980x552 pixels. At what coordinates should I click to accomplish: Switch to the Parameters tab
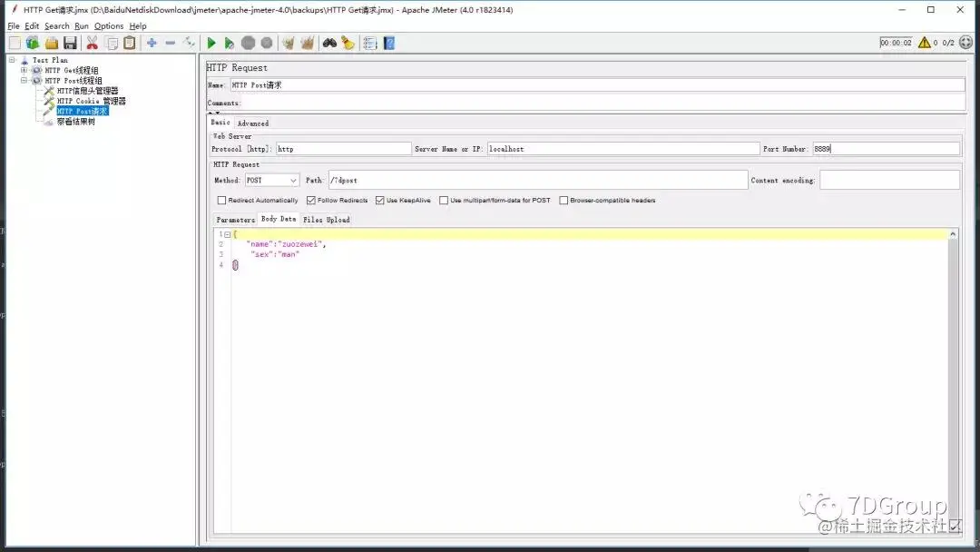tap(235, 220)
